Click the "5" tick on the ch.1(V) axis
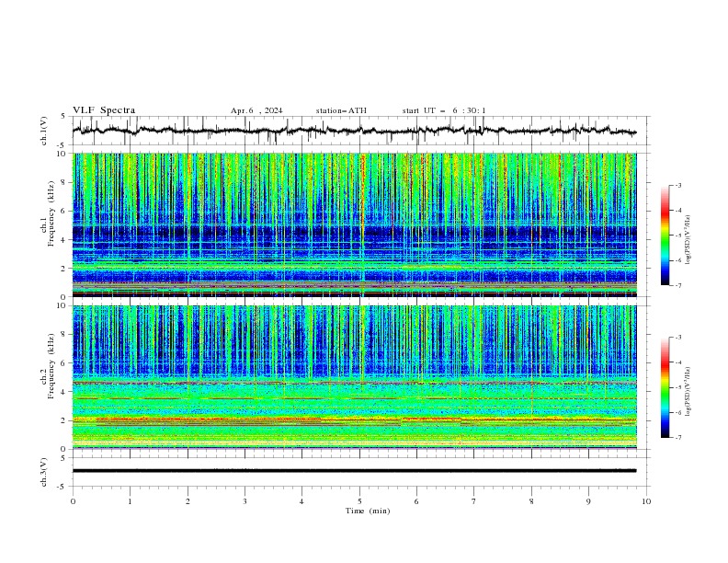Viewport: 728px width, 563px height. tap(63, 116)
